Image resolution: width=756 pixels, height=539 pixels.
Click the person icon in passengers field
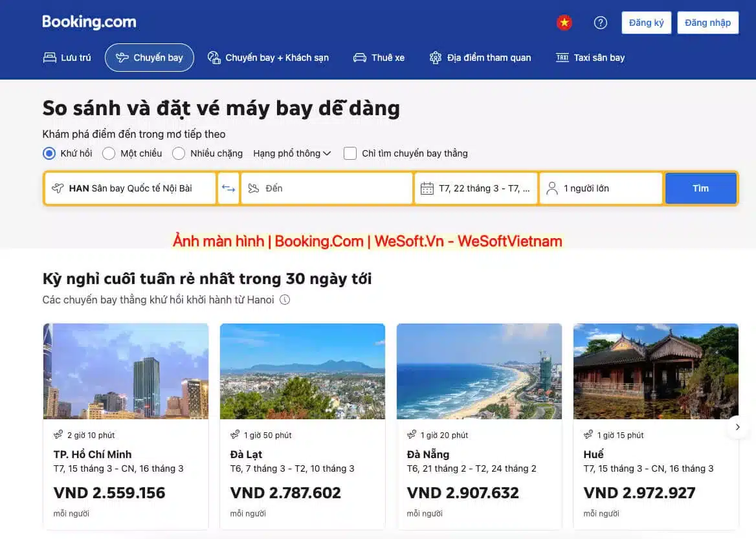552,188
